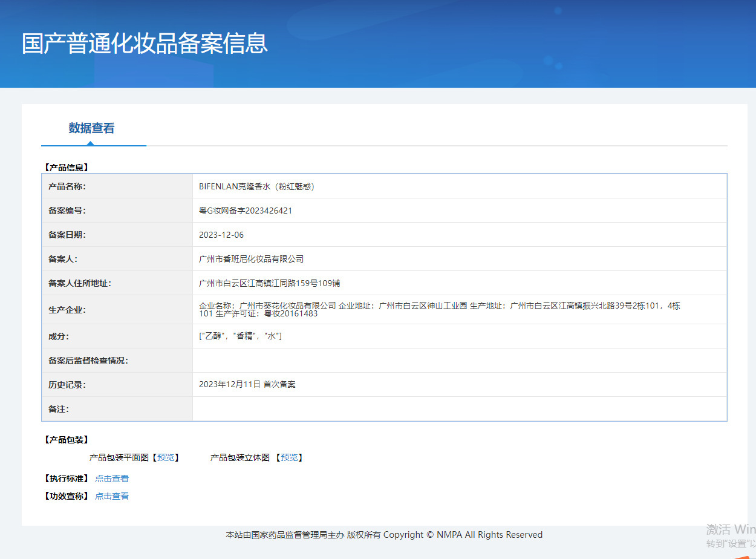Click the 备案后监督检查情况 row label
This screenshot has height=559, width=756.
[88, 361]
